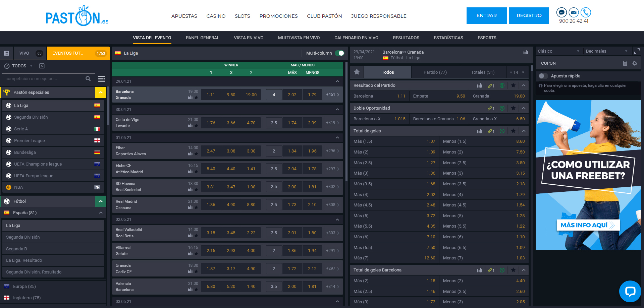Open Segunda B under España
This screenshot has width=644, height=308.
click(53, 249)
